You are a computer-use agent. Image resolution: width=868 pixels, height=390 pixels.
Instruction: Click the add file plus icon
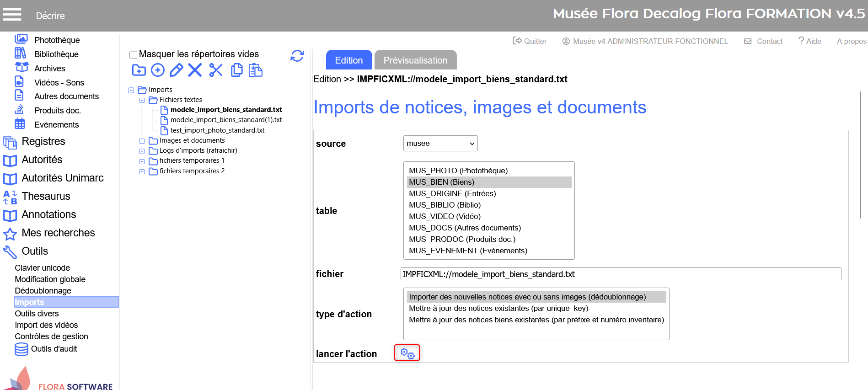pos(158,70)
